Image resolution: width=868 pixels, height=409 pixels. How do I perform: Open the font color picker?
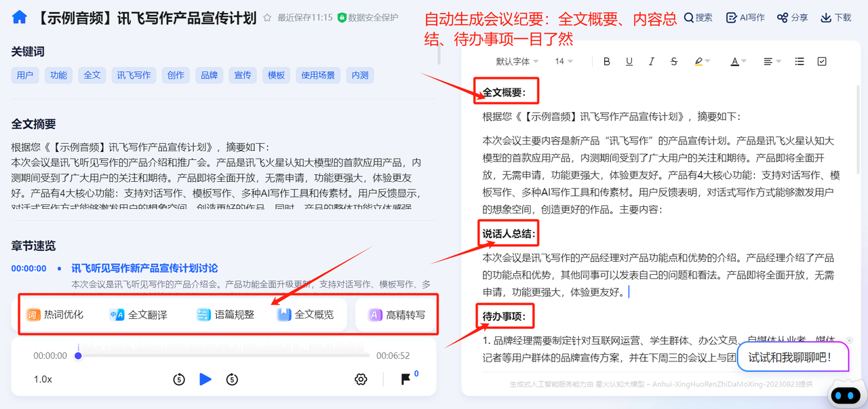[x=738, y=62]
